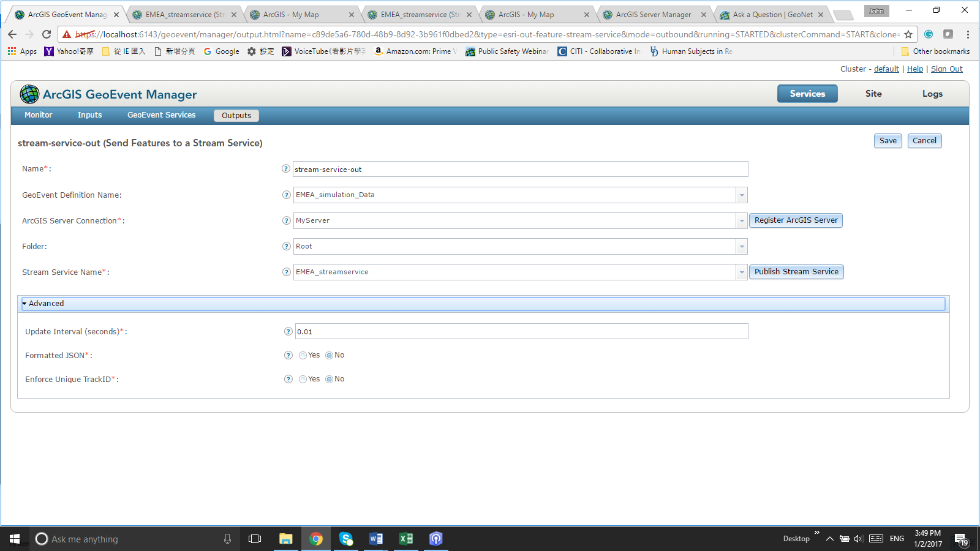The image size is (980, 551).
Task: Click Register ArcGIS Server button
Action: 796,220
